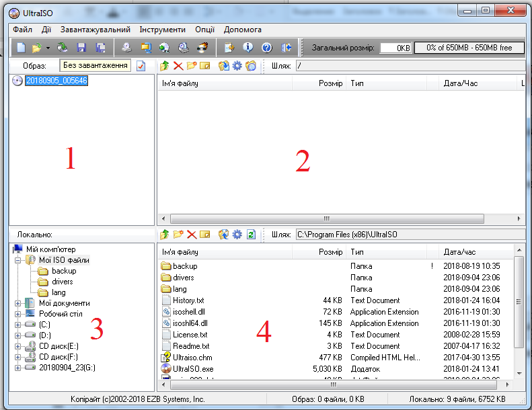Collapse the Мої ISO файли tree node
This screenshot has height=410, width=532.
point(17,260)
